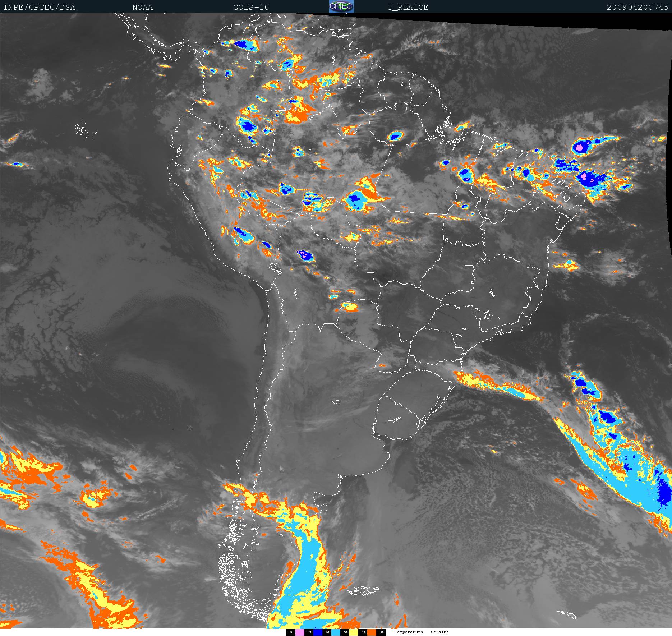
Task: Select the yellow legend color swatch
Action: click(354, 632)
